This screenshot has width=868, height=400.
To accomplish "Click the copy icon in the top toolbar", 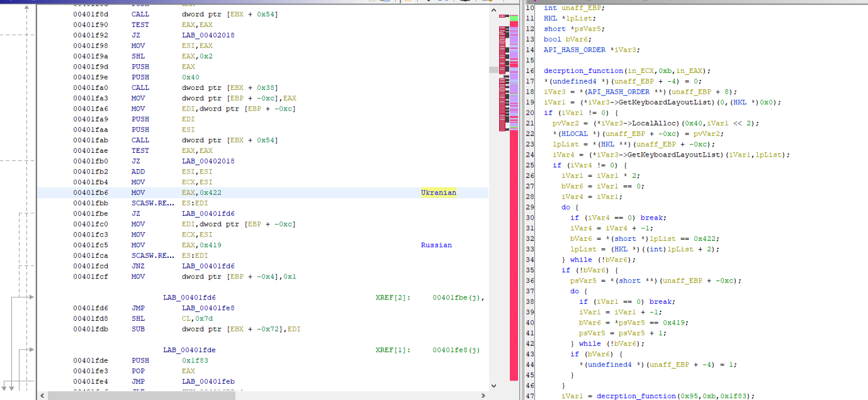I will coord(385,1).
